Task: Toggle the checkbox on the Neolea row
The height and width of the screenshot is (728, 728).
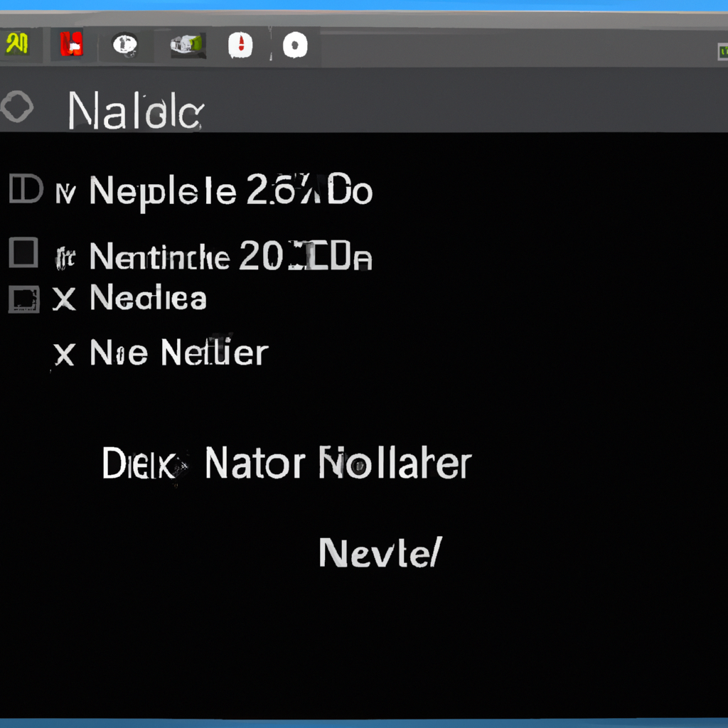Action: click(23, 299)
